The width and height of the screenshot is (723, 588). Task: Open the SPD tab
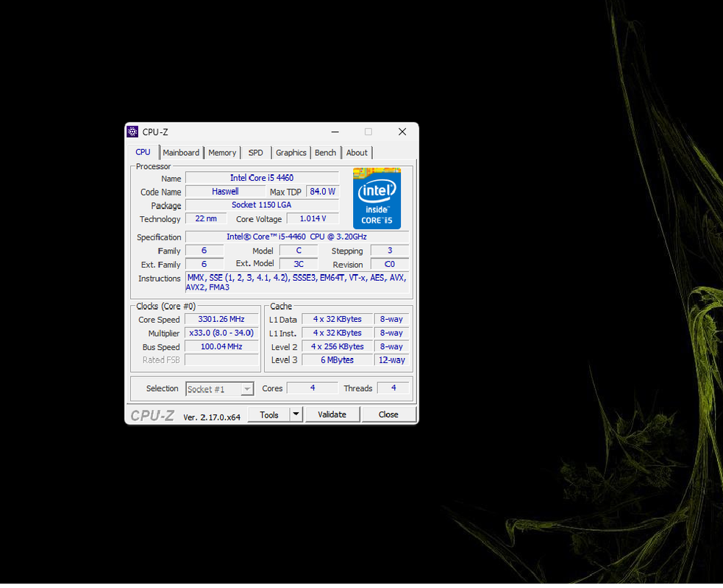255,153
